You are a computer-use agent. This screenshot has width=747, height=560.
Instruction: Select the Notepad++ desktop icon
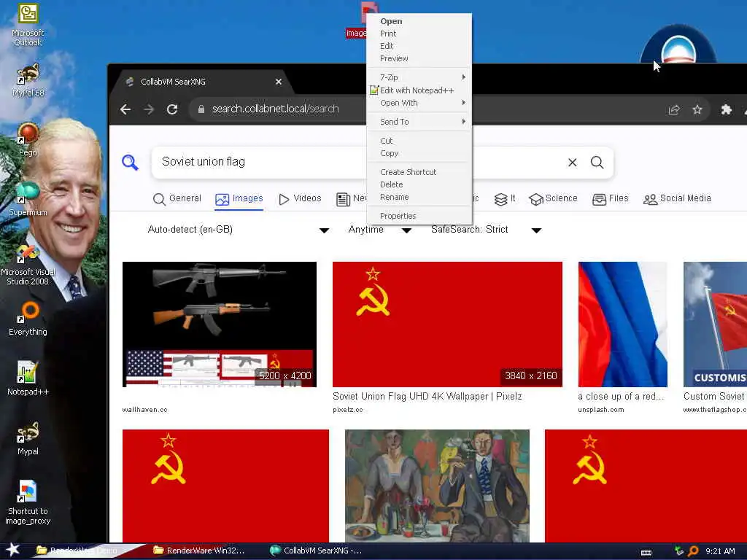[x=28, y=378]
